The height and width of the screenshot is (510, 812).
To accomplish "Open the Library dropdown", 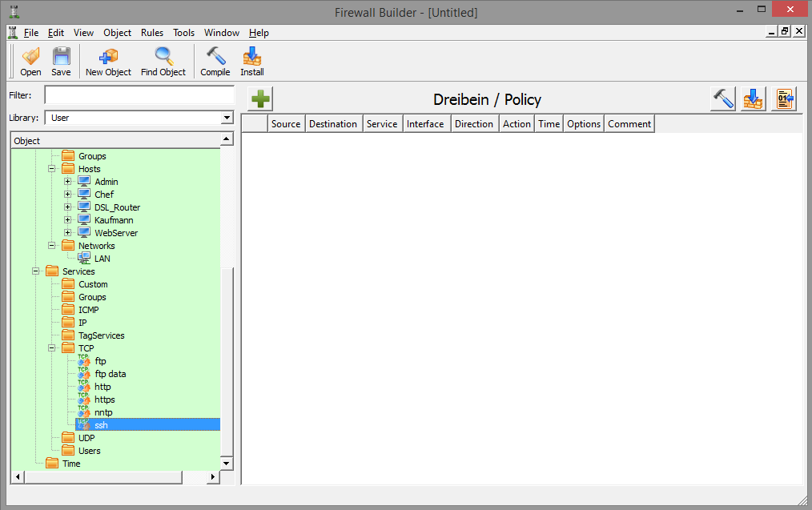I will pos(227,118).
